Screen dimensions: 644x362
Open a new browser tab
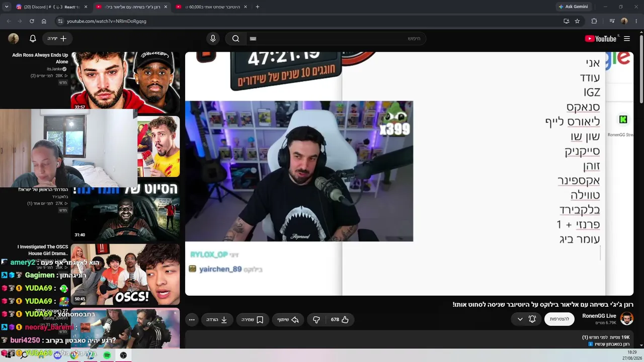[x=258, y=7]
